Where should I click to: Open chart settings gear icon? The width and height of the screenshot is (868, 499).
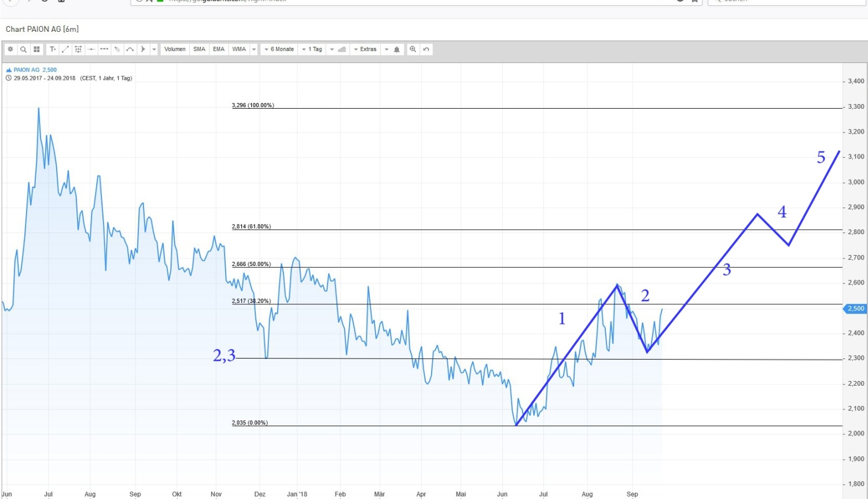(x=10, y=49)
